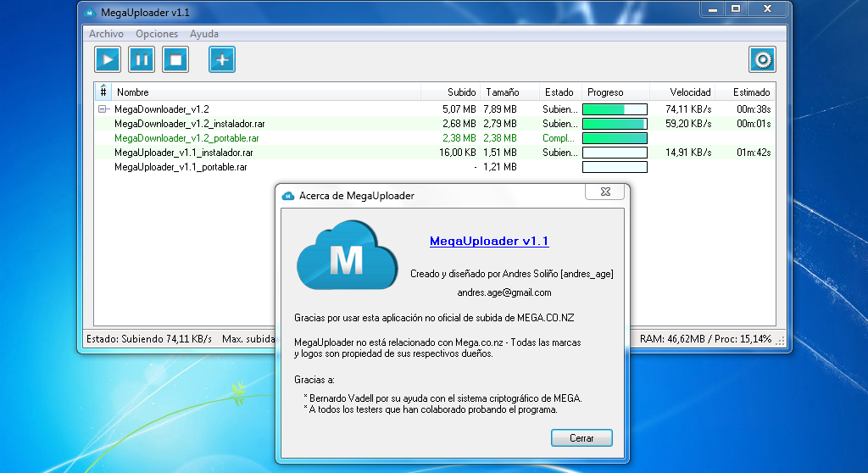868x473 pixels.
Task: Start uploads with the play button
Action: point(108,60)
